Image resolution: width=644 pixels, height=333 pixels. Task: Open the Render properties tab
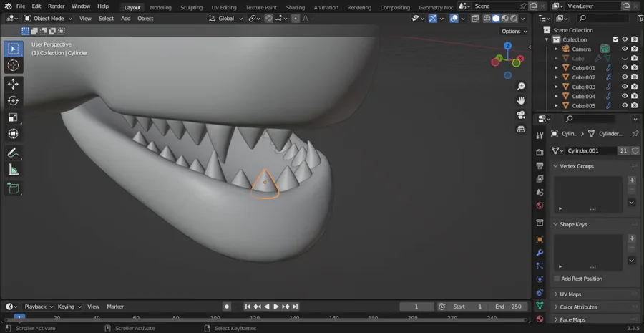540,152
